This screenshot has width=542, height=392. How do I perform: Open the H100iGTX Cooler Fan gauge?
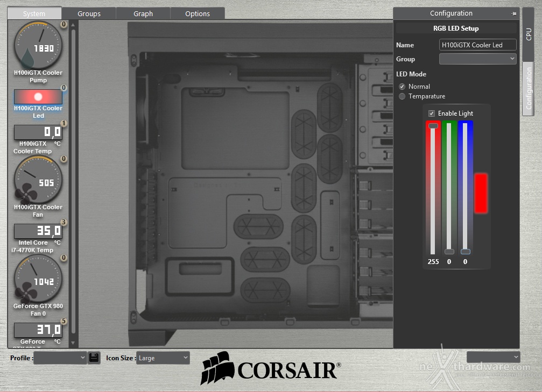pyautogui.click(x=38, y=180)
